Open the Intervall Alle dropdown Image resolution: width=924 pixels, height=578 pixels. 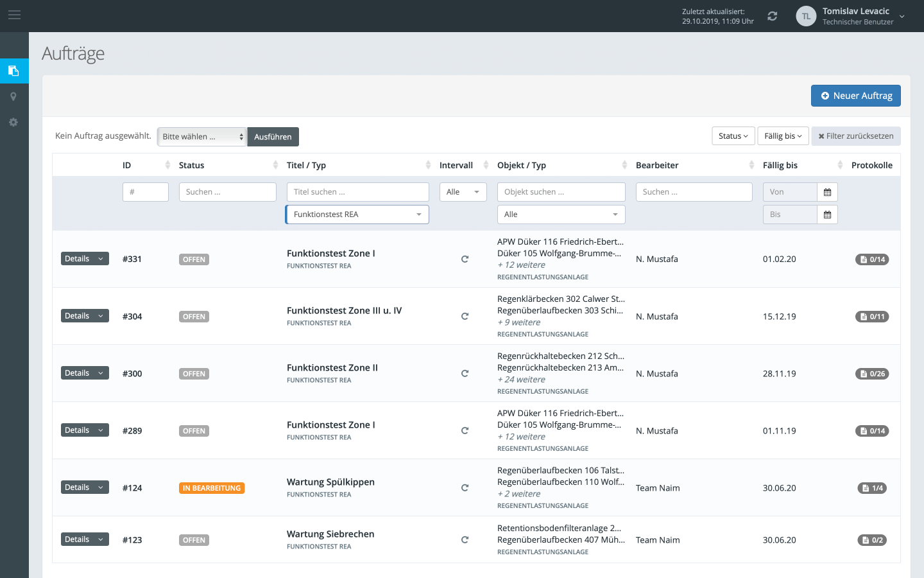click(x=463, y=192)
